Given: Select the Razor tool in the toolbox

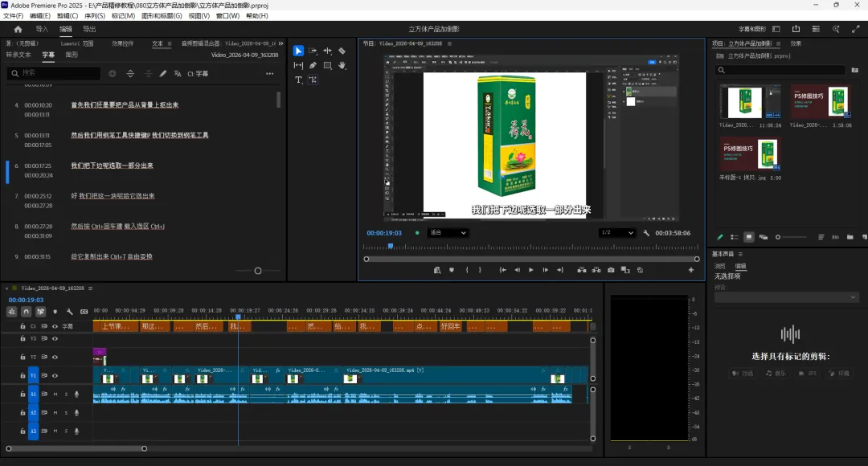Looking at the screenshot, I should point(342,51).
